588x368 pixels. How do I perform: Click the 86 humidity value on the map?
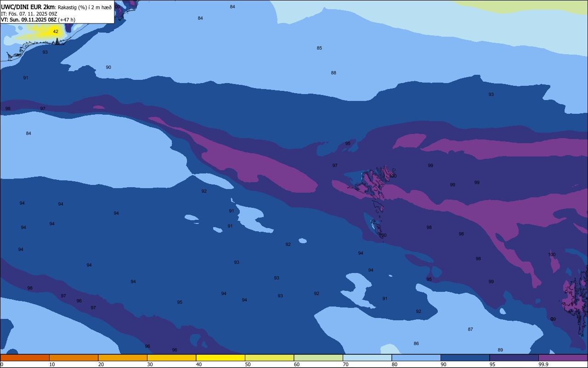tap(416, 344)
